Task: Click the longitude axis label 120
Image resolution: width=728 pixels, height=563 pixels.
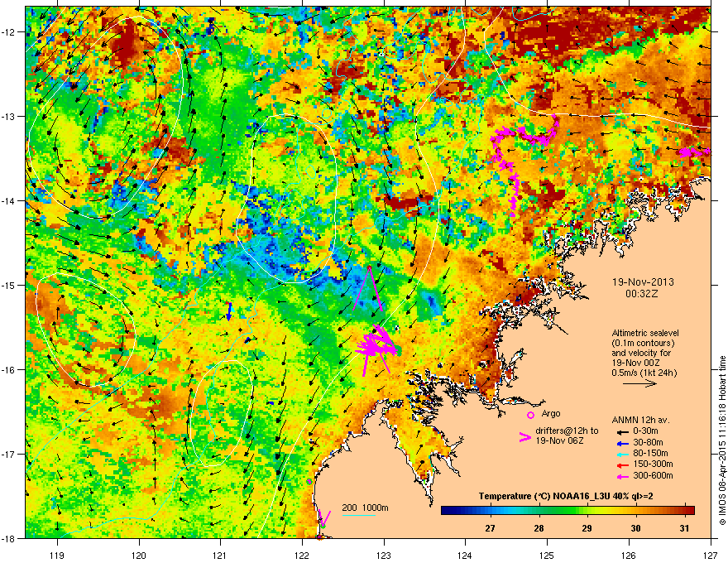Action: (x=139, y=555)
